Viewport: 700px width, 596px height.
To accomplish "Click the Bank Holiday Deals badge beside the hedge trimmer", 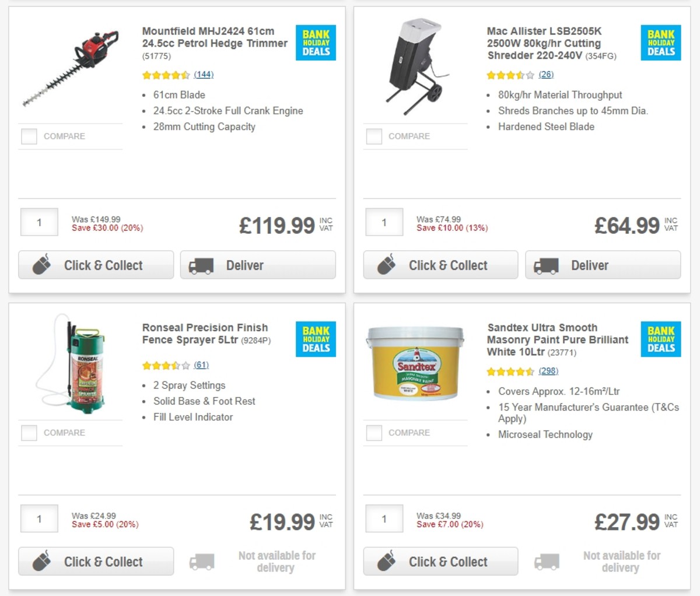I will pyautogui.click(x=316, y=43).
